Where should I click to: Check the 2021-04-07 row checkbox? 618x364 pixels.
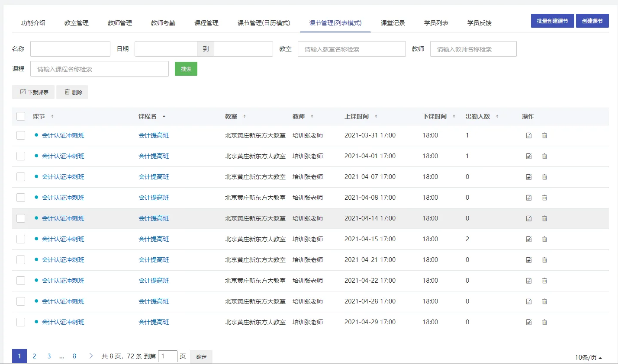point(21,177)
